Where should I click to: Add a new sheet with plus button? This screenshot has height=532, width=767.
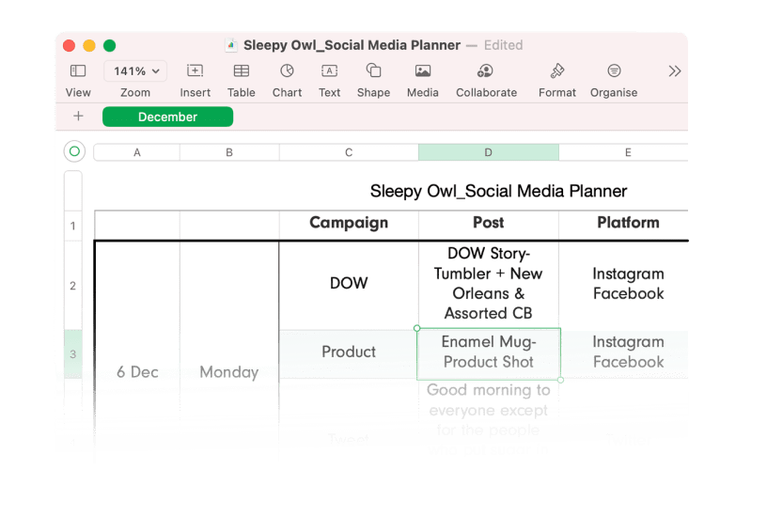tap(78, 117)
